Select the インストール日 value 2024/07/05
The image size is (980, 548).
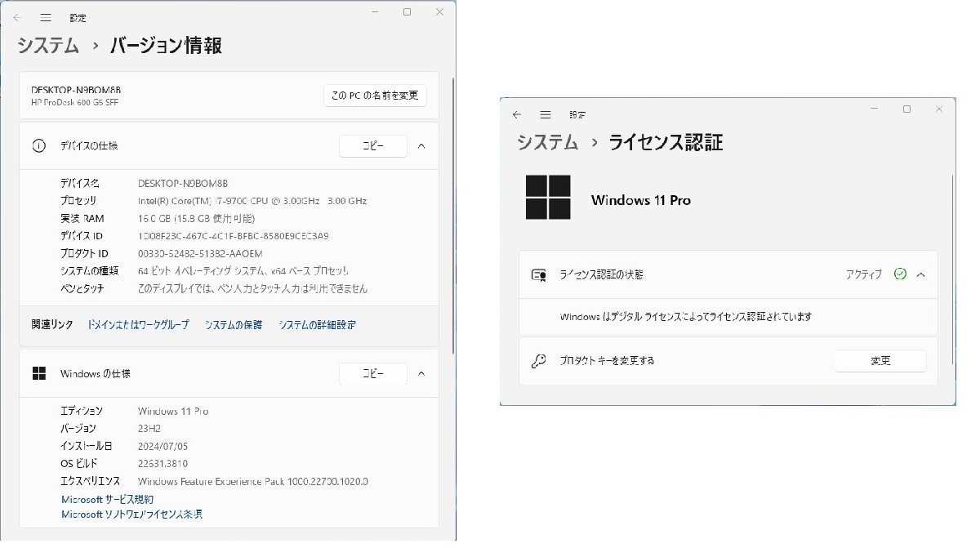[x=164, y=447]
